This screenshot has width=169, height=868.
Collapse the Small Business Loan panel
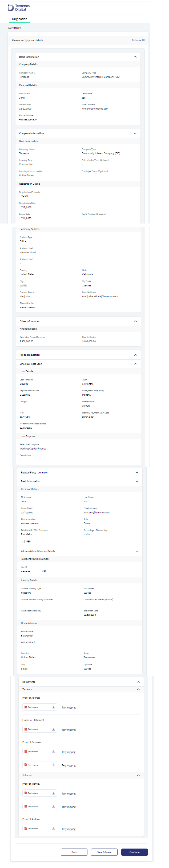(136, 364)
